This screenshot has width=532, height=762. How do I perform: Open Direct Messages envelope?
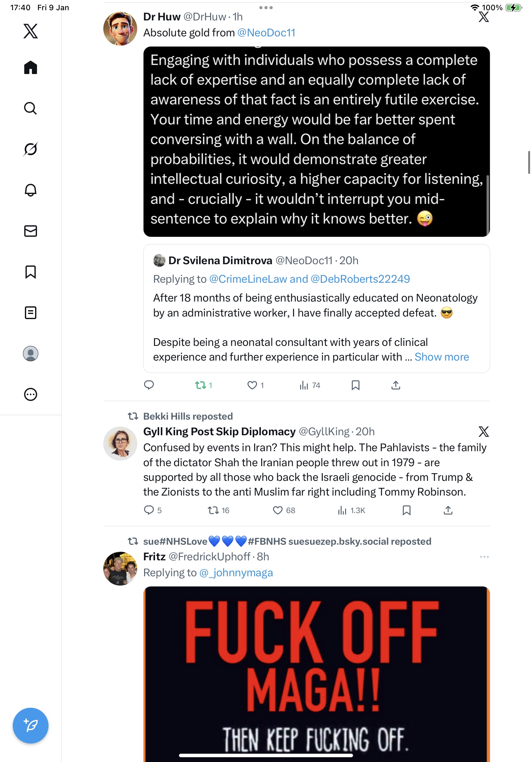pos(31,231)
